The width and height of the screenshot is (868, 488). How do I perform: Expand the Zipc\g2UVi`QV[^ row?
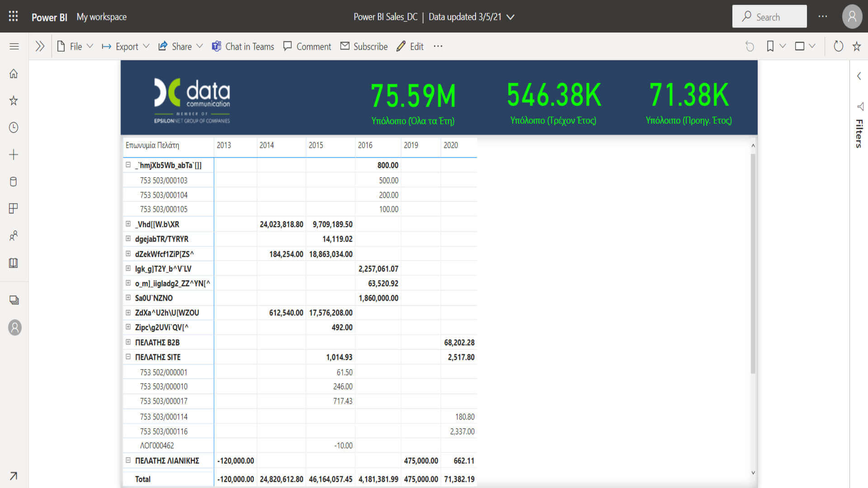point(128,327)
